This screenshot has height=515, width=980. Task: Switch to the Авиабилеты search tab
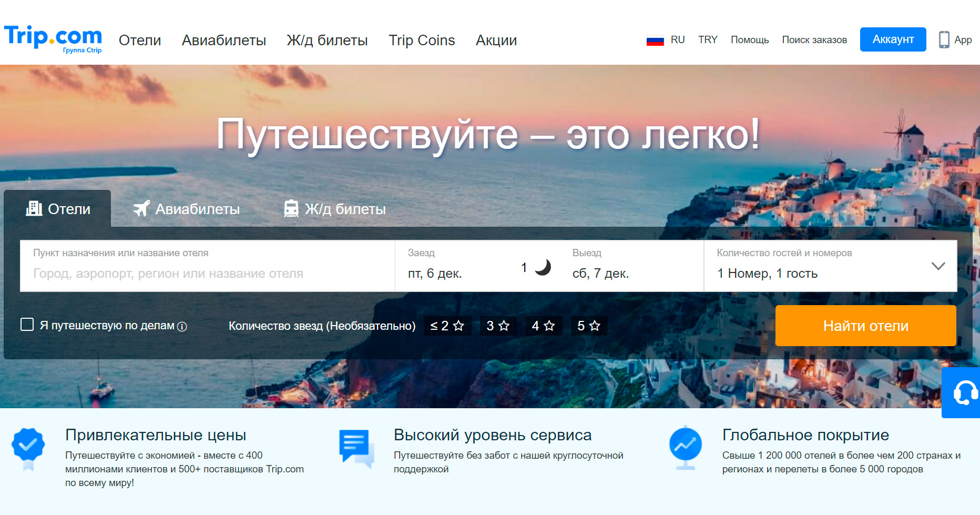pos(187,209)
